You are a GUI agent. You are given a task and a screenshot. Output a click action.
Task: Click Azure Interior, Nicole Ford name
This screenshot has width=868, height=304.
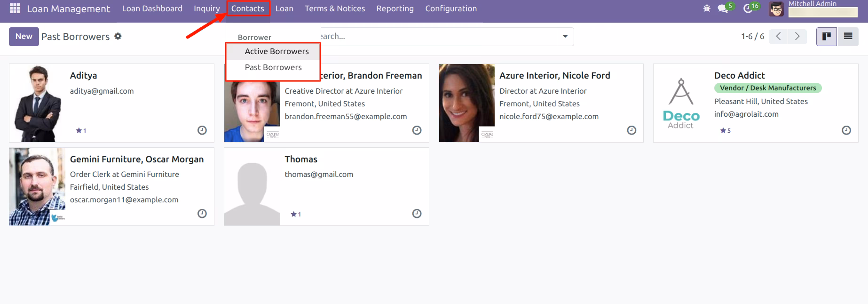[555, 75]
